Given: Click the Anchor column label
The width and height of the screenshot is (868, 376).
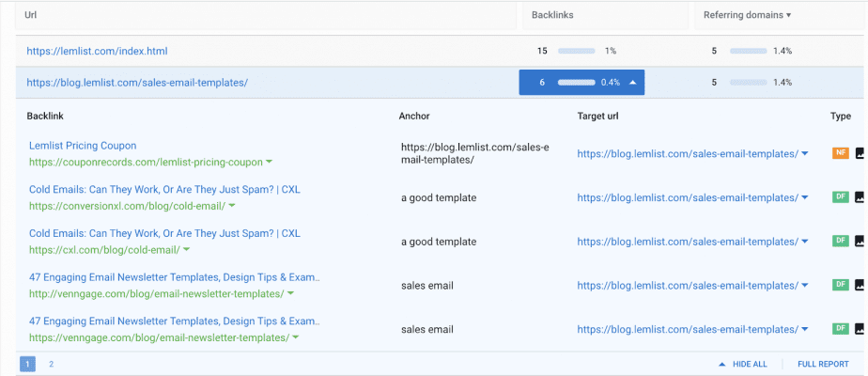Looking at the screenshot, I should click(x=414, y=117).
